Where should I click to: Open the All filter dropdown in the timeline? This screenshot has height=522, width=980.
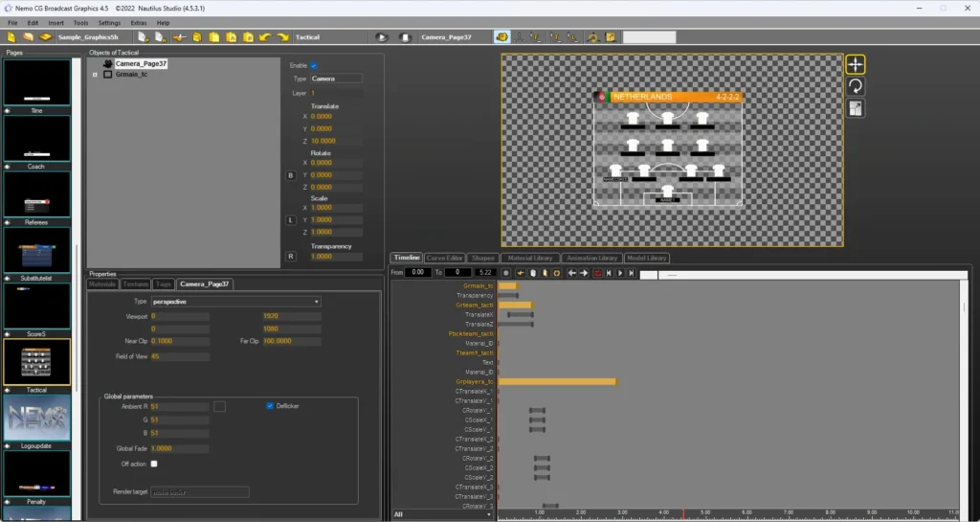(x=442, y=514)
